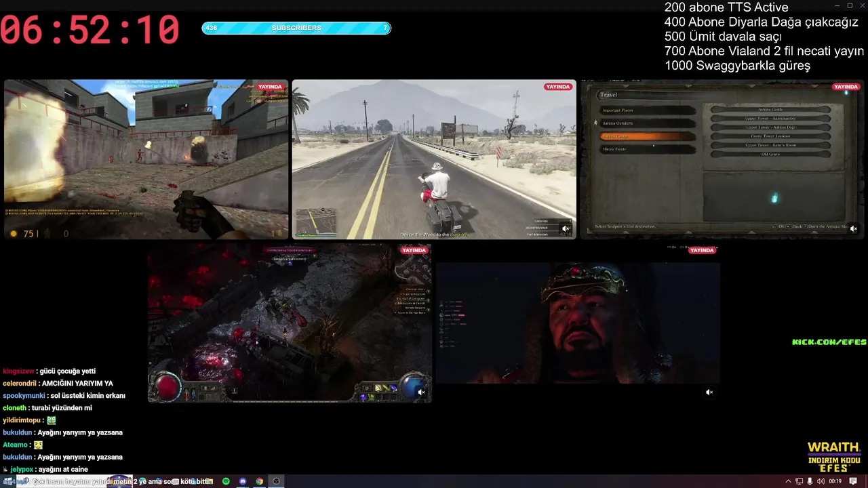
Task: Click jelypox chat username
Action: click(x=22, y=469)
